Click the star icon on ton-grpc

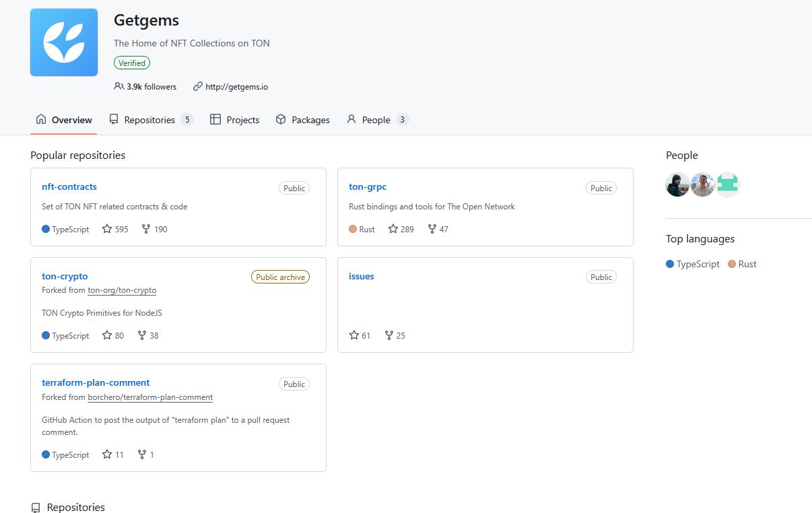393,229
